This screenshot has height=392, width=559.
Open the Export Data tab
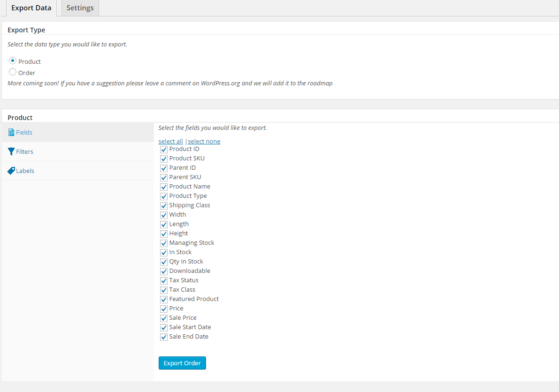pos(31,8)
